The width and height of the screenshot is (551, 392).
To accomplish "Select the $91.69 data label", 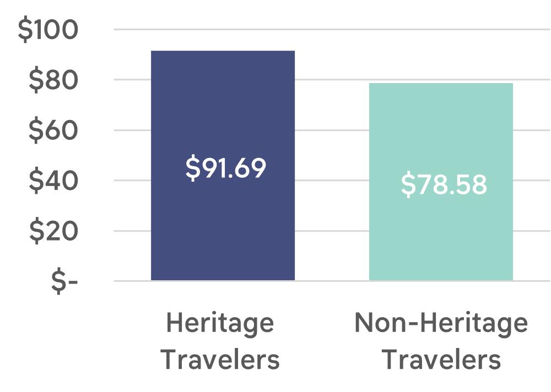I will (226, 168).
